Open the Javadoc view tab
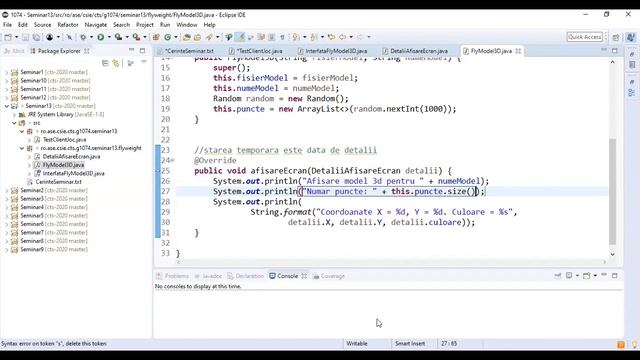This screenshot has width=640, height=360. coord(209,276)
